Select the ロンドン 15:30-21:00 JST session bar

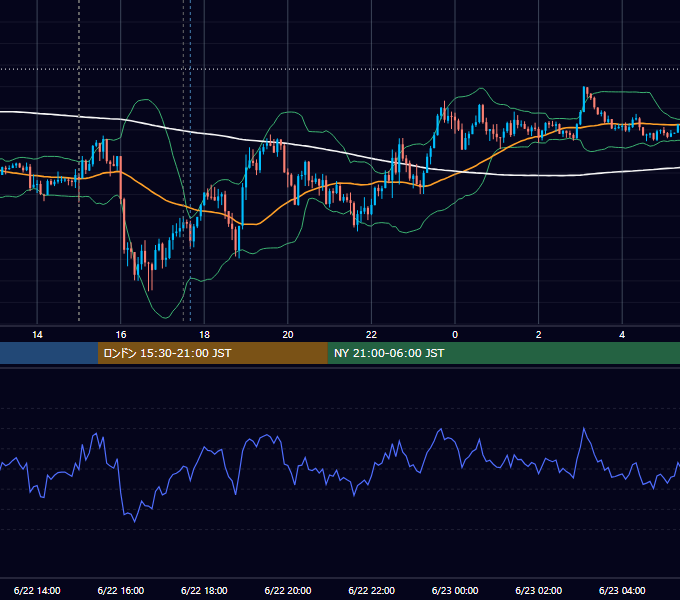(212, 353)
